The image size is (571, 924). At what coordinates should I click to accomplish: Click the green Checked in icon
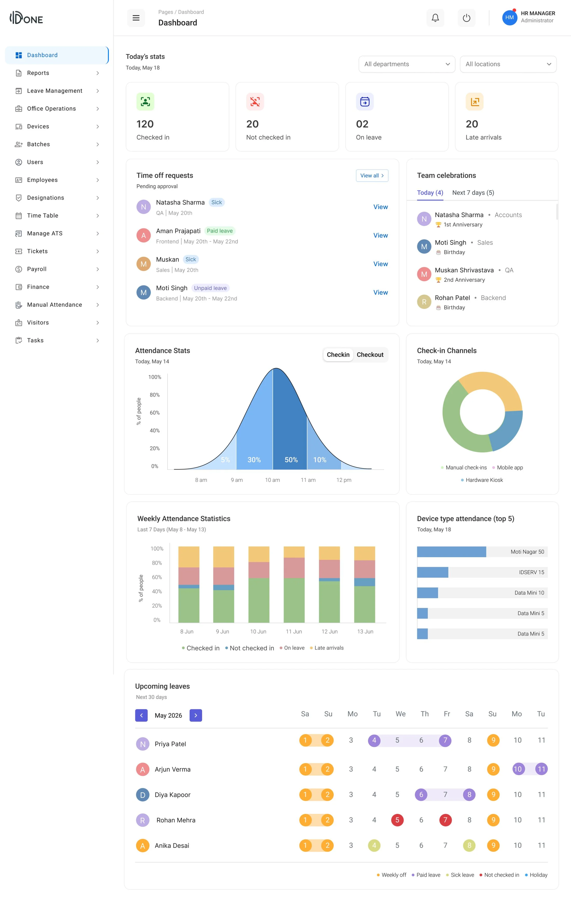145,101
